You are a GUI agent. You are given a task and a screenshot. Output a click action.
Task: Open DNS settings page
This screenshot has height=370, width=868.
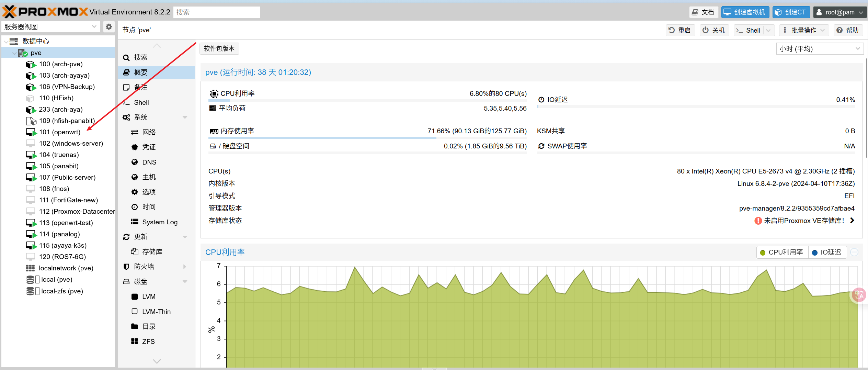[x=157, y=162]
